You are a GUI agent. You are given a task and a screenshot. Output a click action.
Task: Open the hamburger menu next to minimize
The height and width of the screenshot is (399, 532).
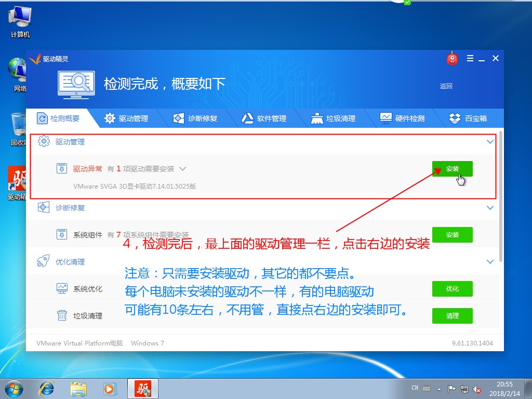pyautogui.click(x=469, y=58)
